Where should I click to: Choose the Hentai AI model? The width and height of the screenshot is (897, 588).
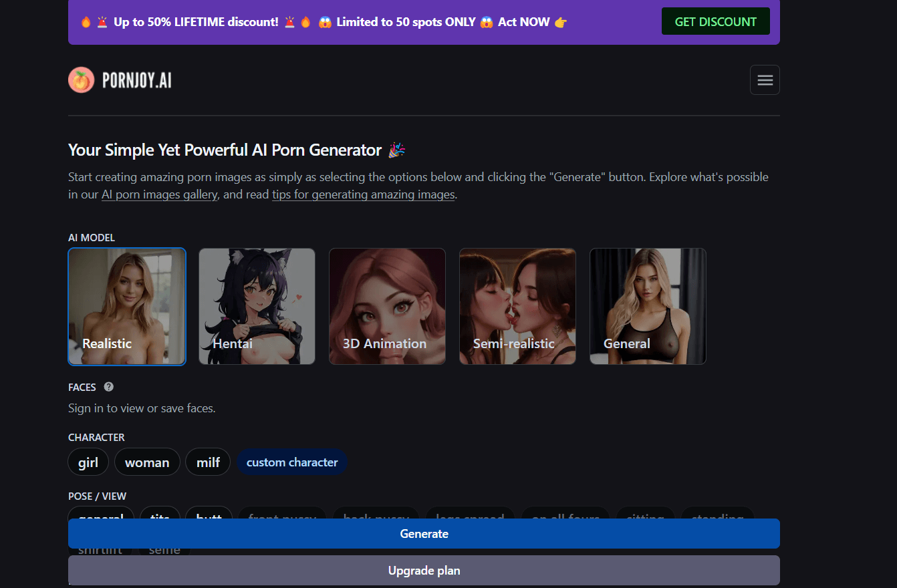tap(257, 307)
